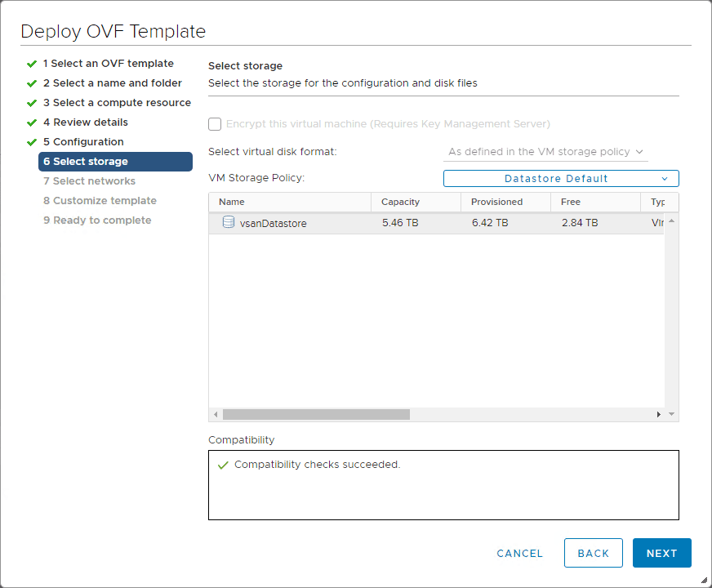This screenshot has width=712, height=588.
Task: Click the CANCEL link
Action: (519, 553)
